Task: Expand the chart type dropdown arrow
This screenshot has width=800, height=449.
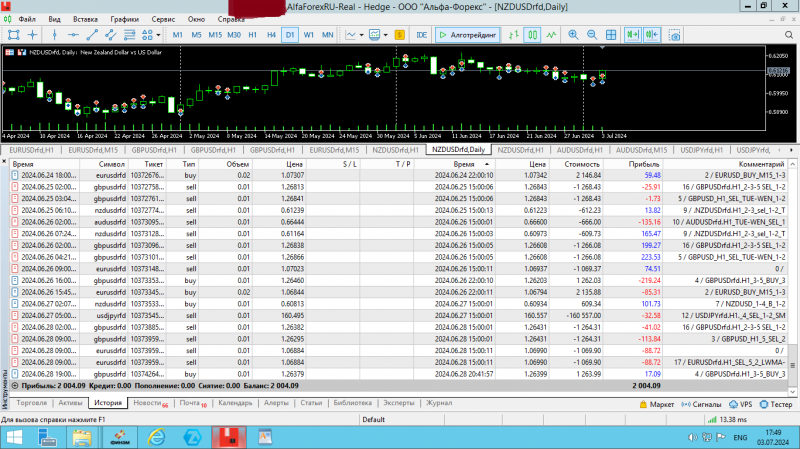Action: pos(362,35)
